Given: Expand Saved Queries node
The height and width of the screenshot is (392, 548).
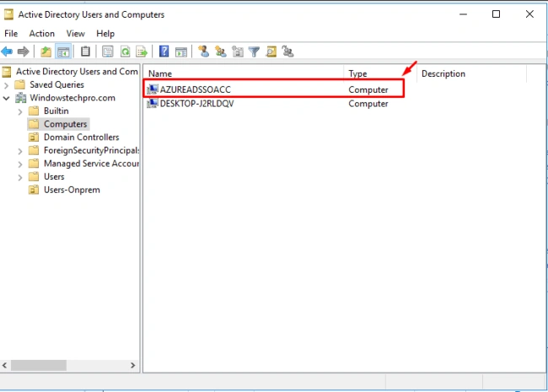Looking at the screenshot, I should pos(6,85).
